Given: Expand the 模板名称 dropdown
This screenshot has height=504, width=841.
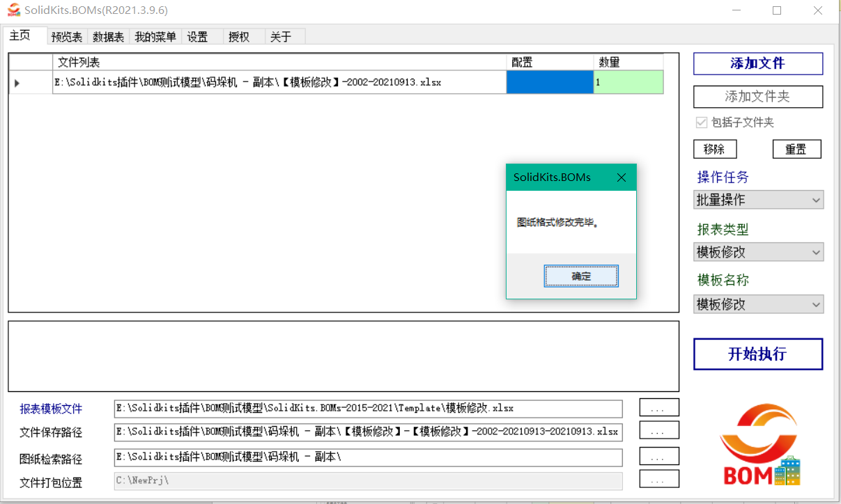Looking at the screenshot, I should 758,304.
